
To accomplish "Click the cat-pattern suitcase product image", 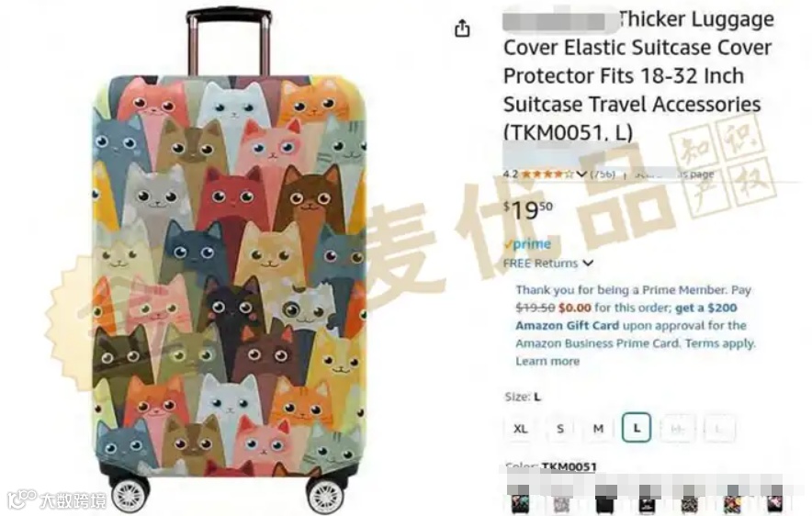I will click(x=230, y=261).
